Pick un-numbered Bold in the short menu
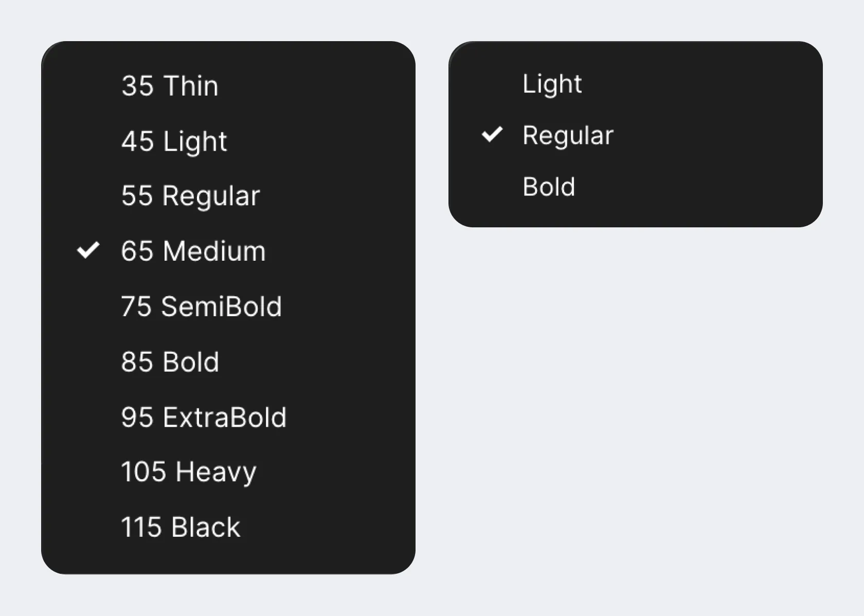The image size is (864, 616). (549, 187)
